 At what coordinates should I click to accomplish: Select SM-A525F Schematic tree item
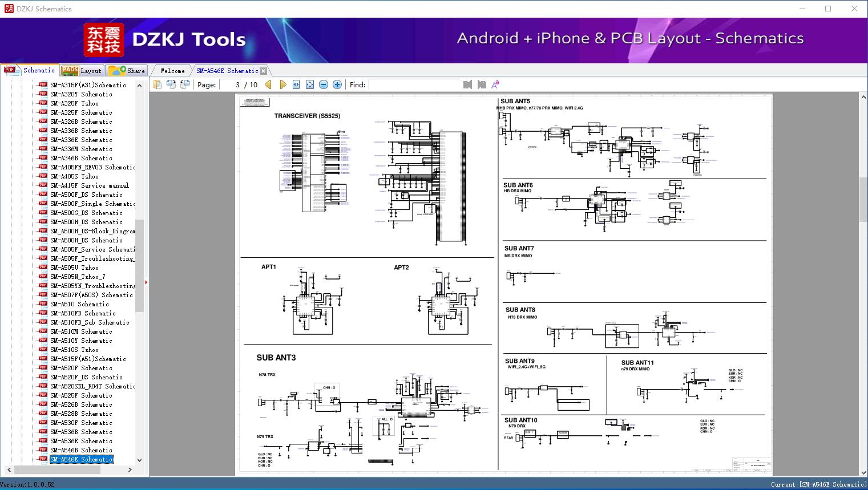81,395
